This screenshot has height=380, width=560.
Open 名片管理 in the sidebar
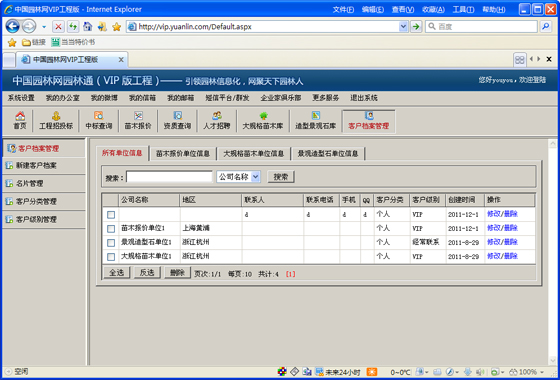[x=44, y=184]
